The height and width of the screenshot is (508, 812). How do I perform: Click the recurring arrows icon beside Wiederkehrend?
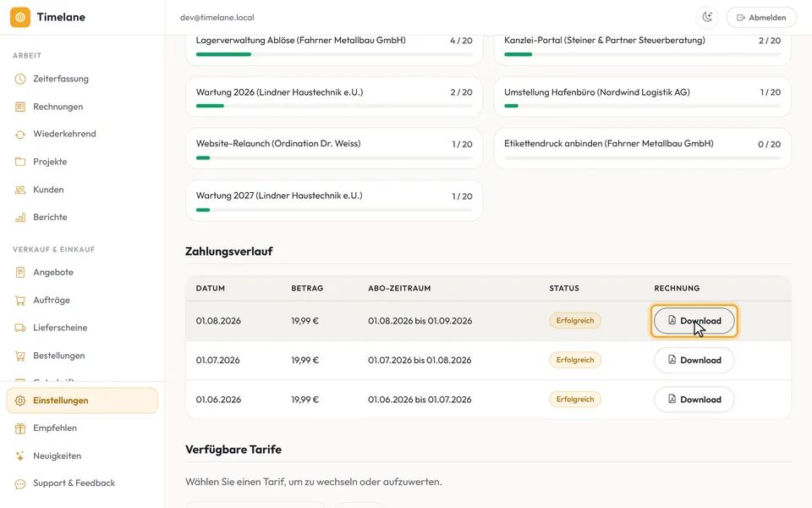click(20, 135)
